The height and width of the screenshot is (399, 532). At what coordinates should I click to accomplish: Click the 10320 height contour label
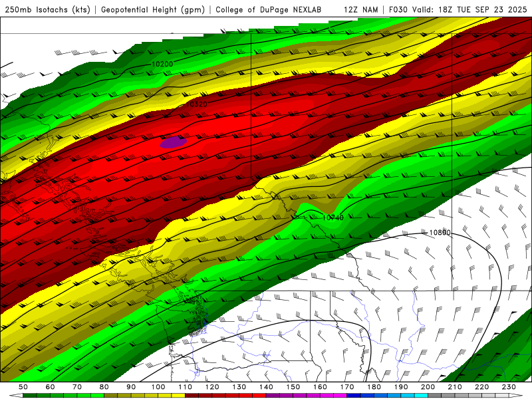click(x=196, y=104)
